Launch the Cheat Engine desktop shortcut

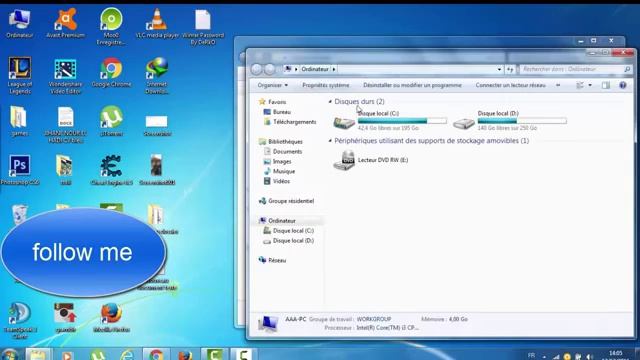(111, 170)
